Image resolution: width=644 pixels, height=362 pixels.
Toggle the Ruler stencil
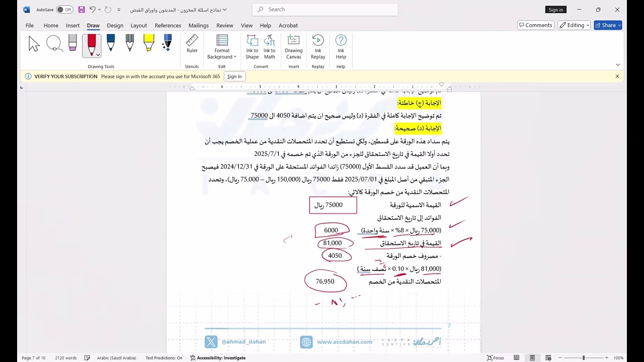[192, 44]
